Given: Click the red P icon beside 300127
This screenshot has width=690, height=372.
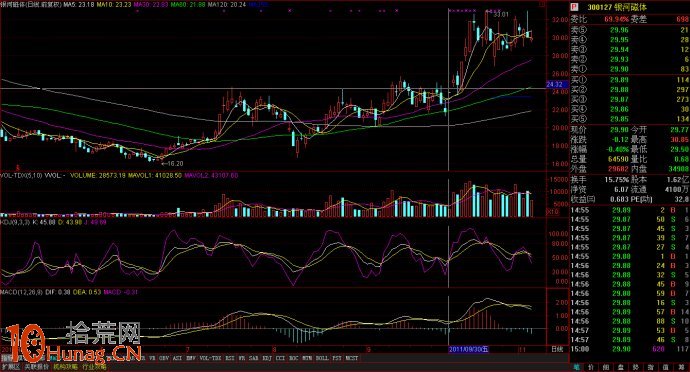Looking at the screenshot, I should tap(574, 7).
